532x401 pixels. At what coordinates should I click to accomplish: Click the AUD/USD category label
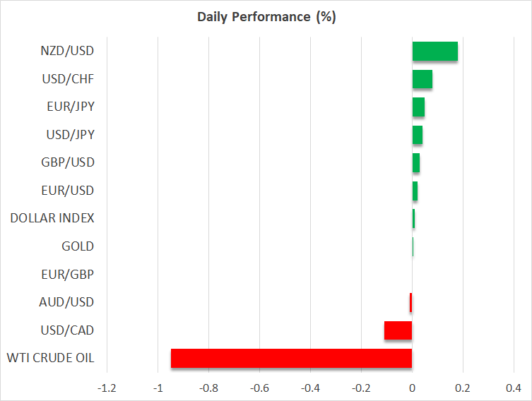68,302
